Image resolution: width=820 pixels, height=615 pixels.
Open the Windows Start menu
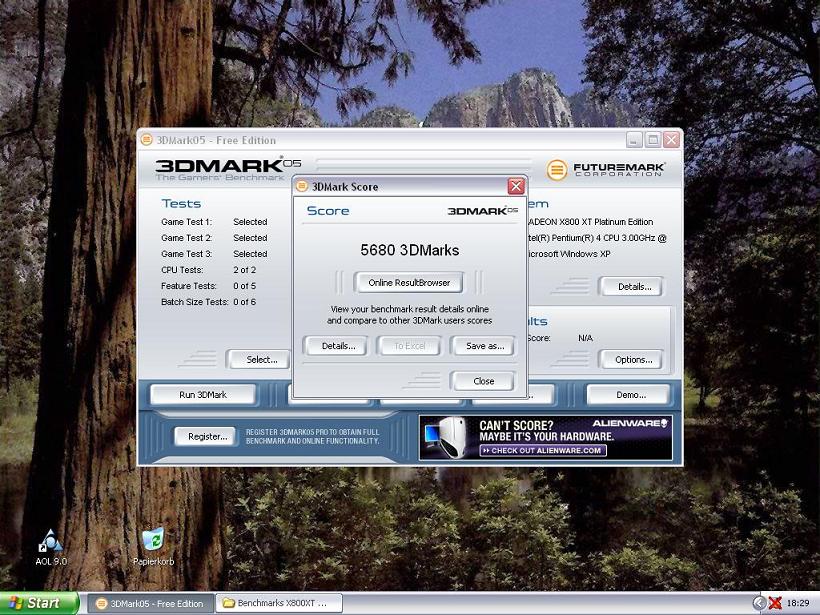tap(39, 603)
